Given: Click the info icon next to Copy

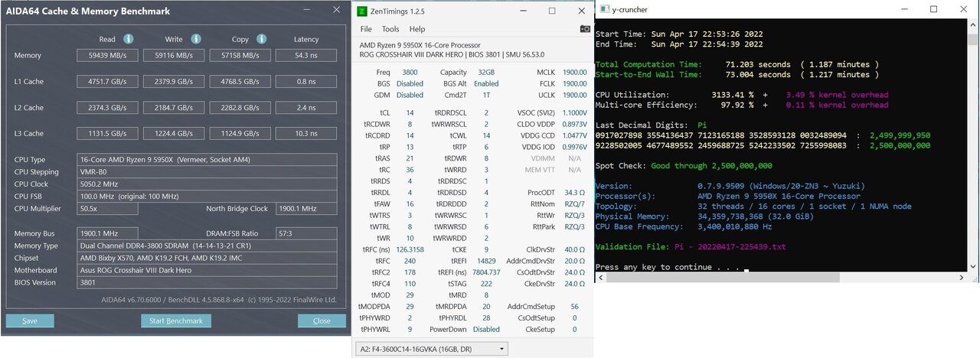Looking at the screenshot, I should pyautogui.click(x=262, y=39).
